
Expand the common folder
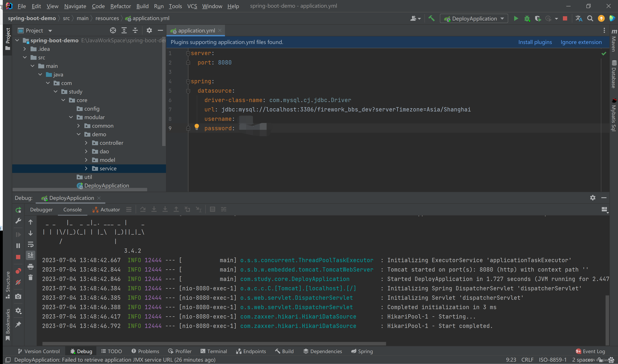click(x=79, y=126)
